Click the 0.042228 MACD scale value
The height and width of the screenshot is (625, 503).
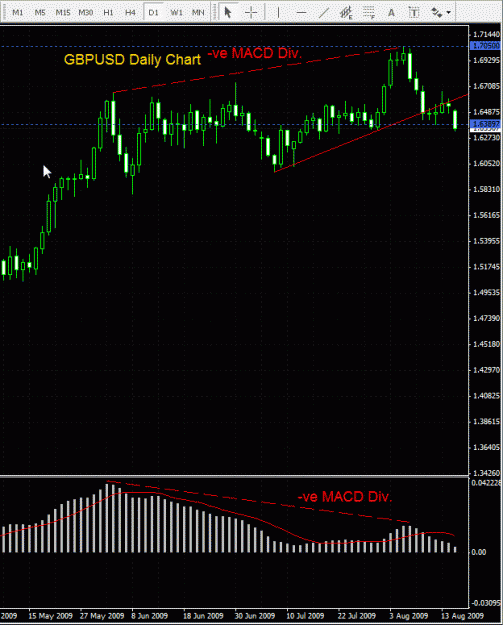click(486, 483)
